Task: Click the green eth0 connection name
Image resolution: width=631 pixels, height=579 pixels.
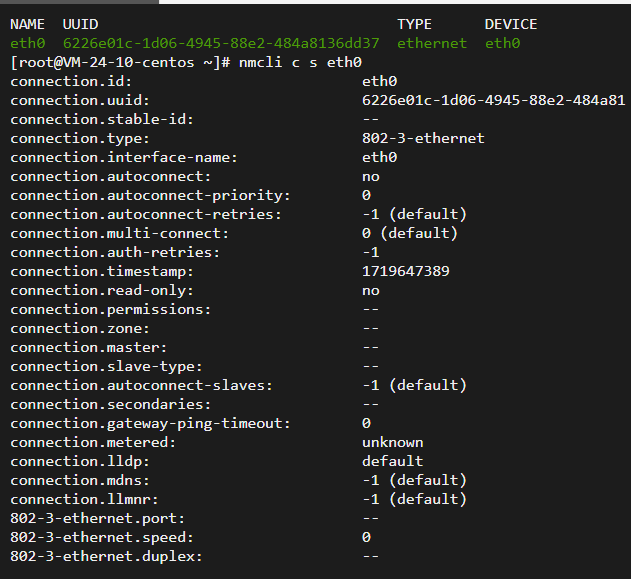Action: [x=28, y=43]
